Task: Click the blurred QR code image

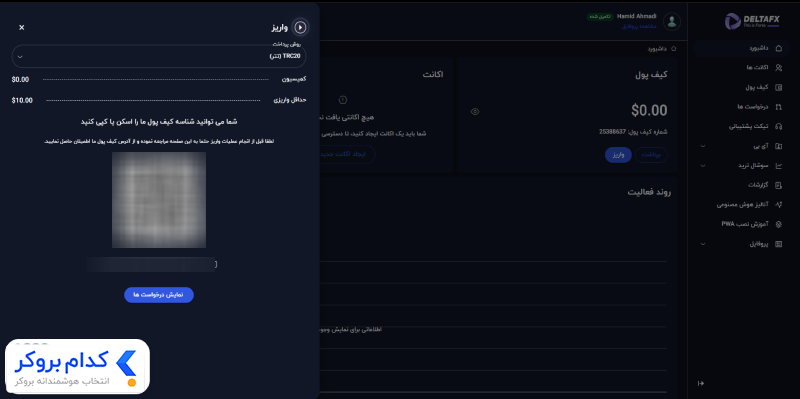Action: click(x=159, y=200)
